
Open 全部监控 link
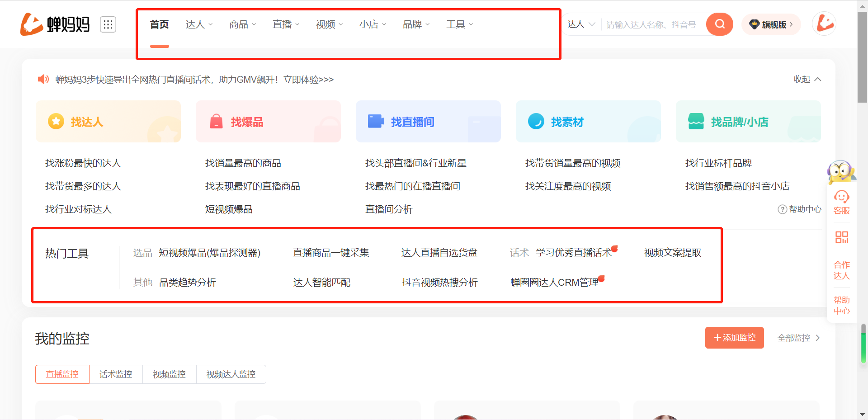tap(798, 338)
